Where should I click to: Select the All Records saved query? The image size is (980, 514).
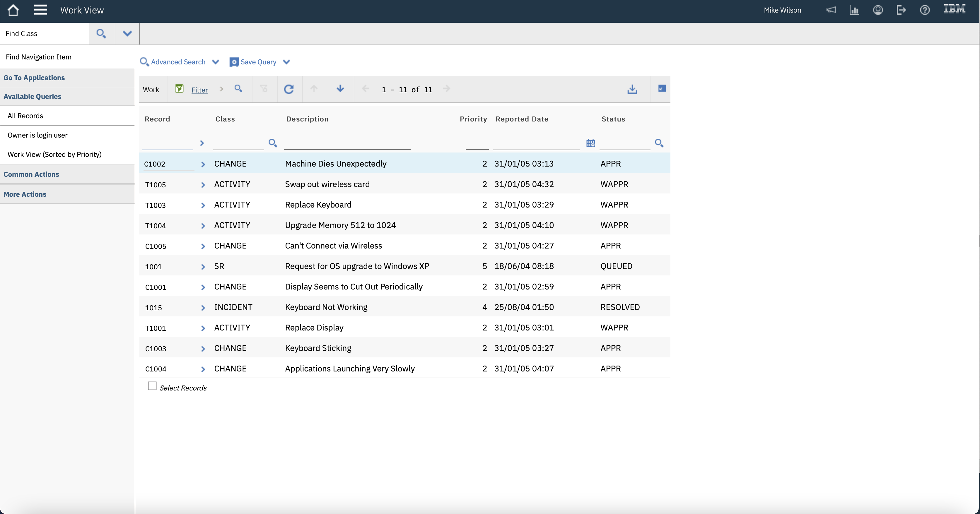(25, 116)
